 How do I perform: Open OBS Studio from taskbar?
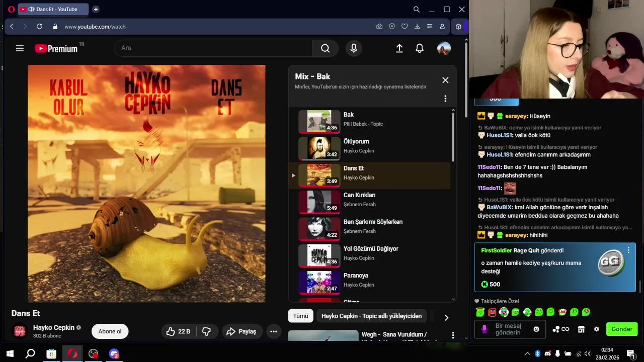(93, 353)
